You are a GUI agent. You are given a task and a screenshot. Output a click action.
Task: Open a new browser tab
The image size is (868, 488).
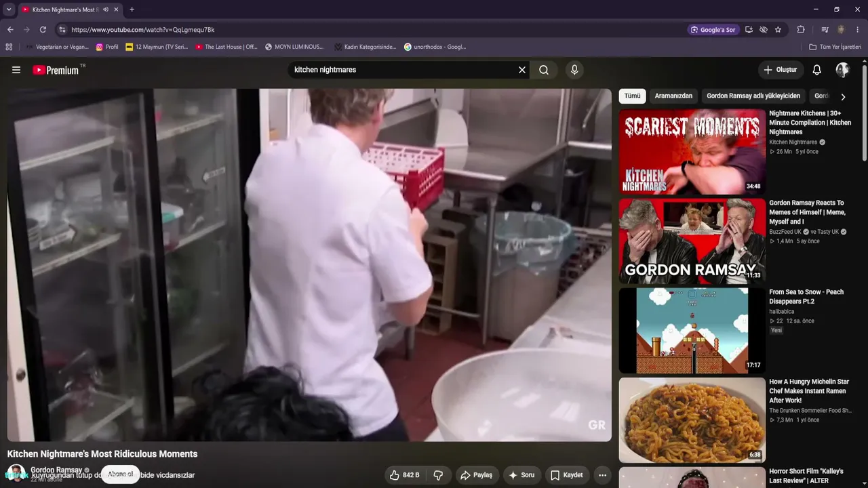click(132, 9)
